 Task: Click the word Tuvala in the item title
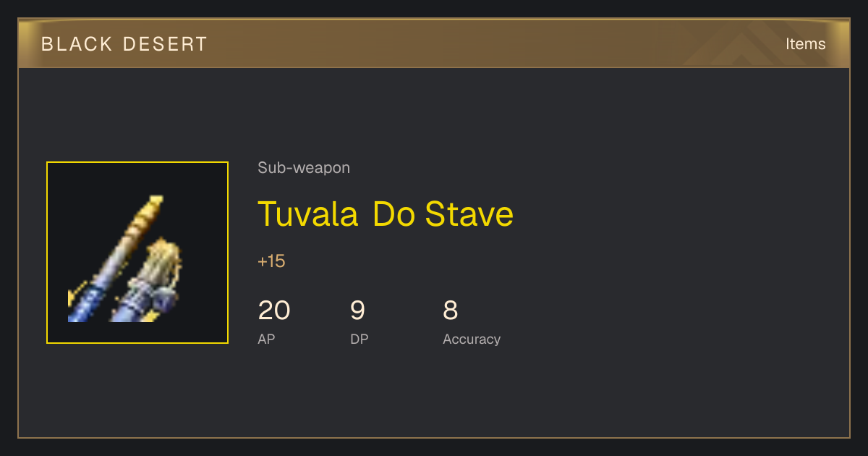pyautogui.click(x=308, y=214)
